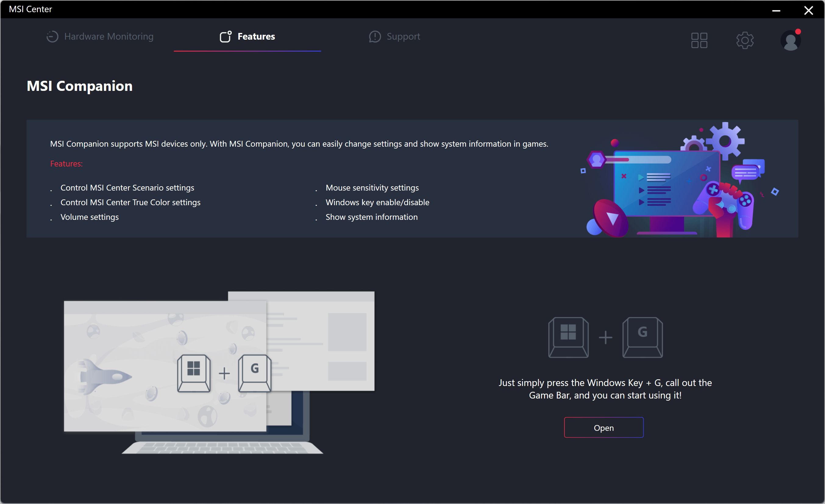The image size is (825, 504).
Task: Expand the MSI Companion features section
Action: point(66,164)
